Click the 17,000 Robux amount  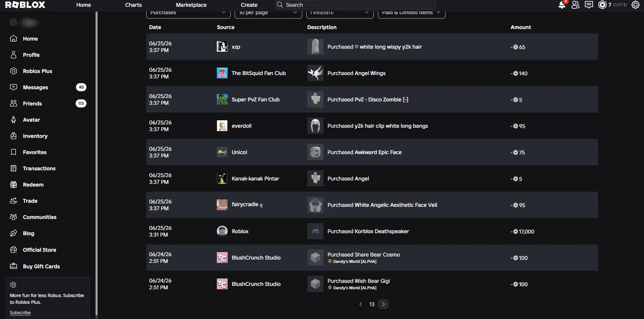pyautogui.click(x=522, y=231)
